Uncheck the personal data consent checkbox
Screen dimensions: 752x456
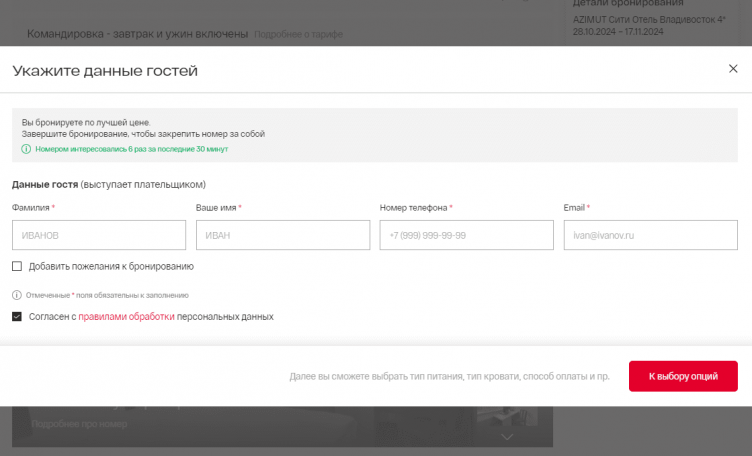17,317
